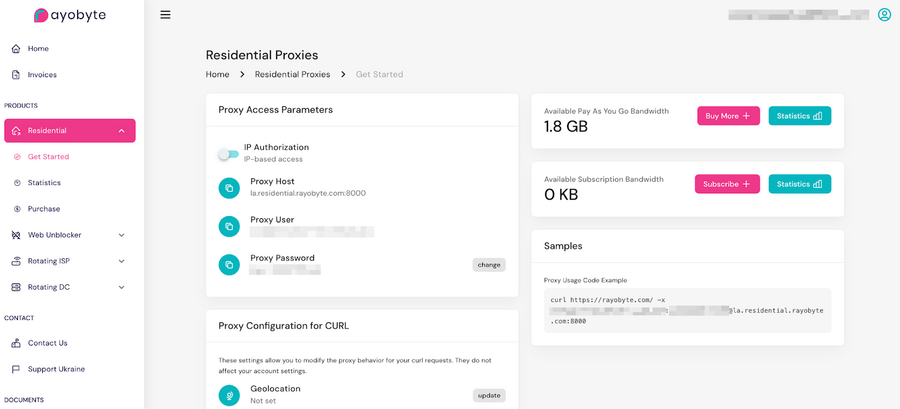Click the Residential house icon in sidebar
Screen dimensions: 900x409
click(x=16, y=131)
